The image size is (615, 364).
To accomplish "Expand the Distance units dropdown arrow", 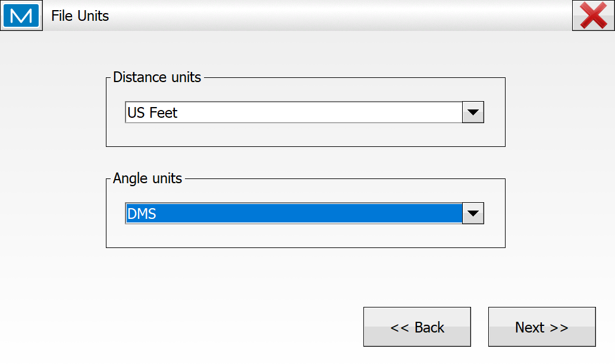I will coord(473,112).
